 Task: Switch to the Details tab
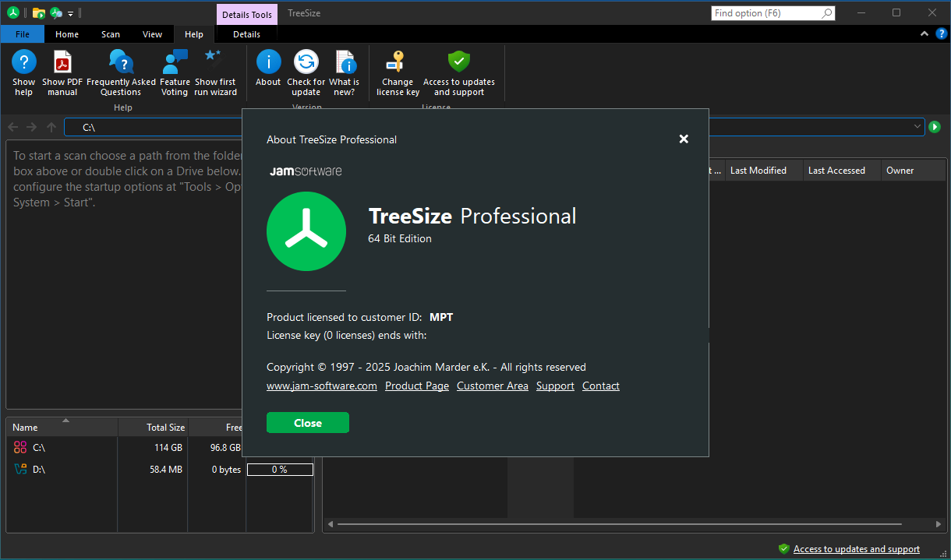(x=247, y=34)
